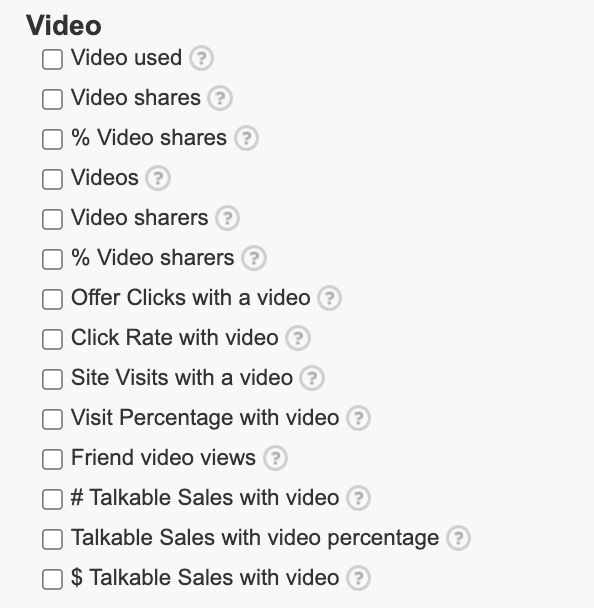
Task: Click the Friend video views label
Action: coord(163,458)
